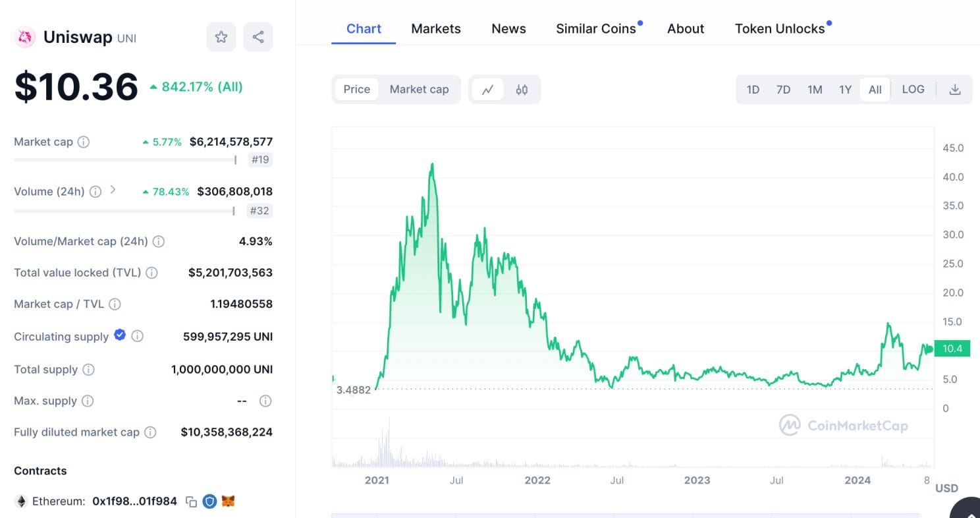Viewport: 980px width, 518px height.
Task: Click the Max. supply info icon
Action: 88,401
